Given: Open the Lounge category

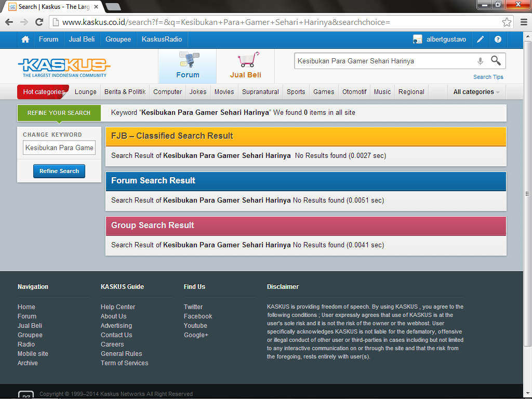Looking at the screenshot, I should point(86,92).
